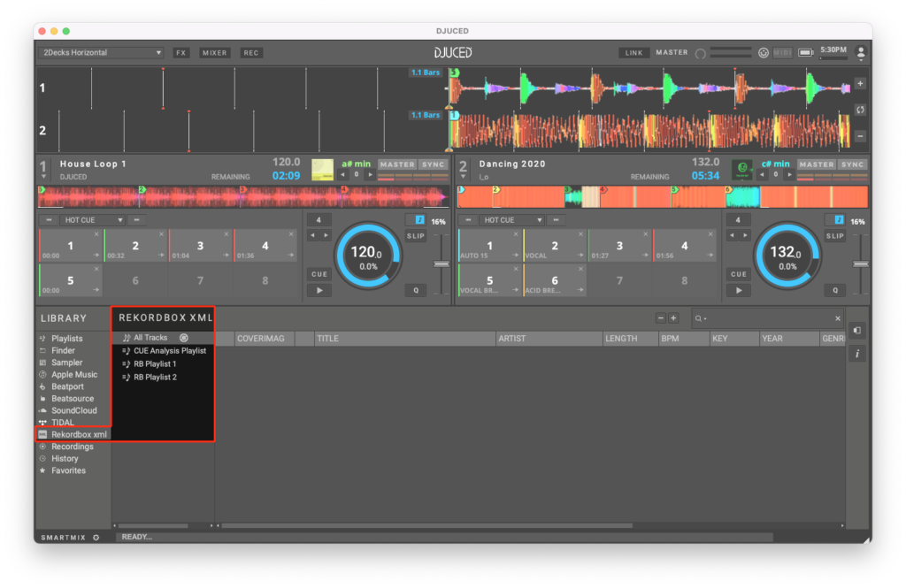The image size is (906, 588).
Task: Zoom in waveform with the plus icon
Action: click(860, 83)
